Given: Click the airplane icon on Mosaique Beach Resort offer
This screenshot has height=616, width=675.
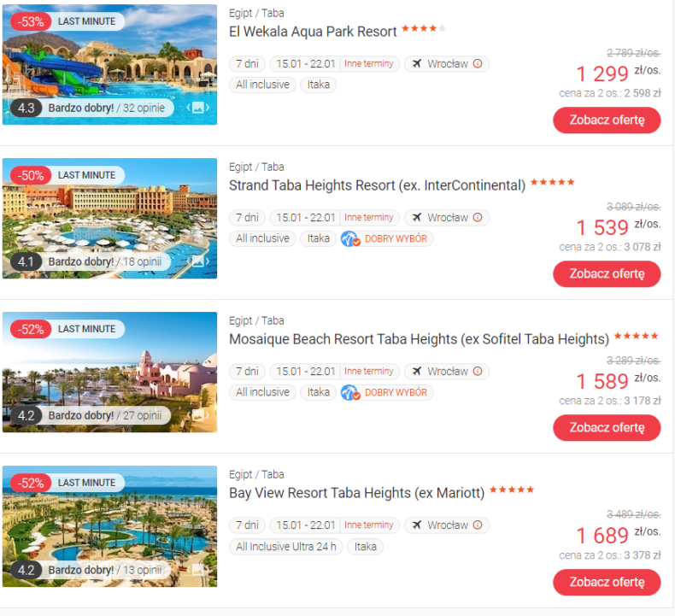Looking at the screenshot, I should 417,371.
